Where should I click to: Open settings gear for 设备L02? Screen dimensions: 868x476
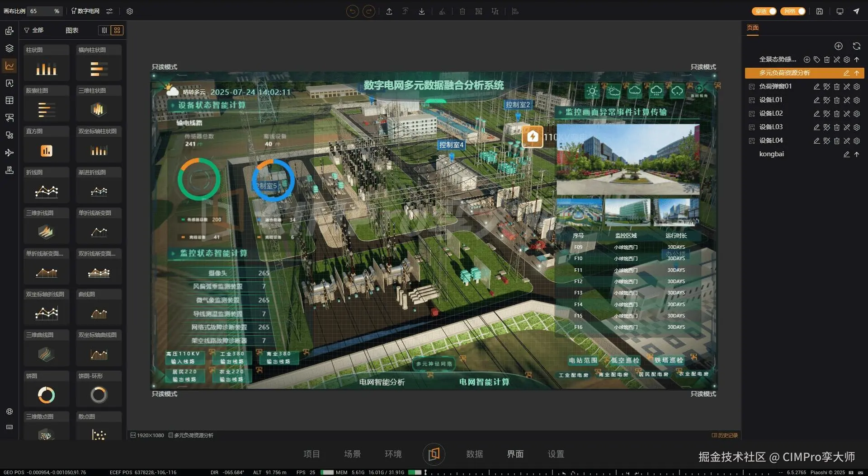point(856,114)
